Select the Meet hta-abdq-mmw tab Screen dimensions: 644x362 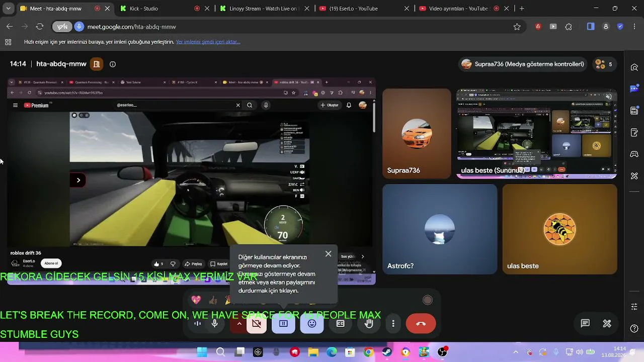65,9
